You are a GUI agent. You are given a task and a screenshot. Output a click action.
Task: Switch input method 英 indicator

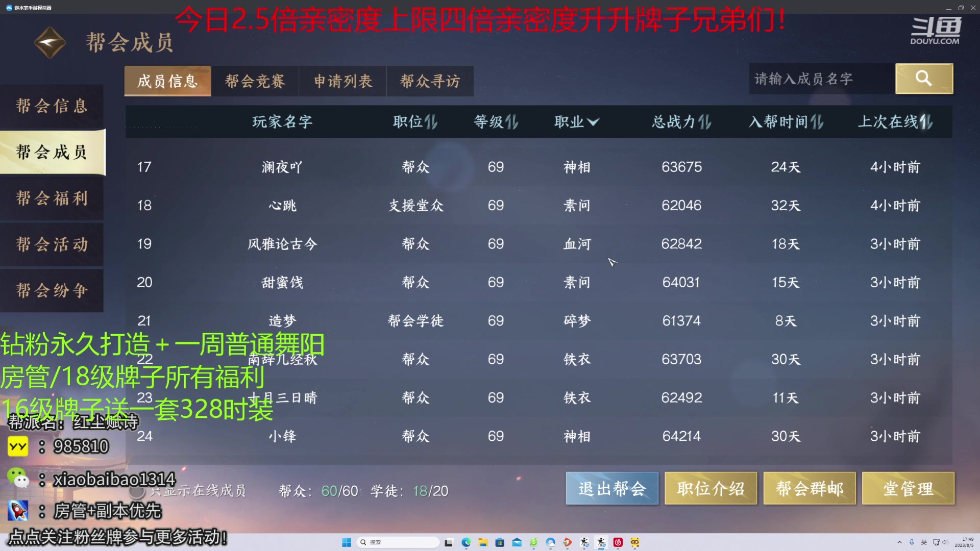click(x=924, y=542)
